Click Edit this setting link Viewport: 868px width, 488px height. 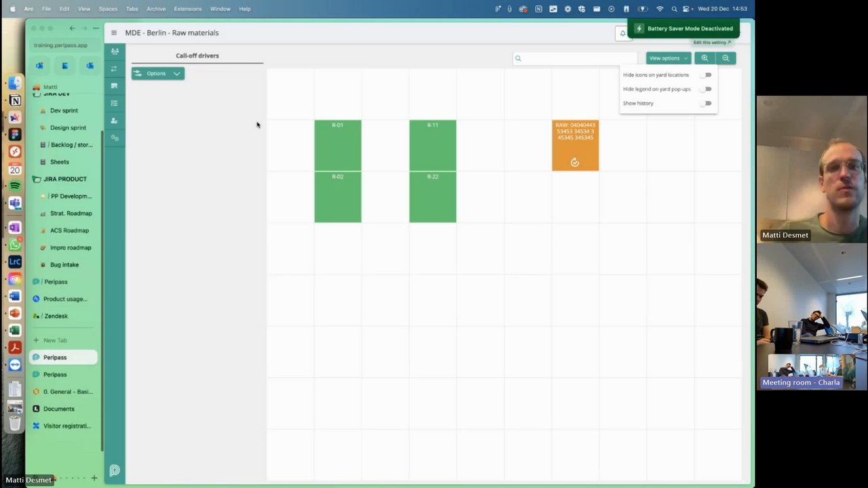coord(711,43)
